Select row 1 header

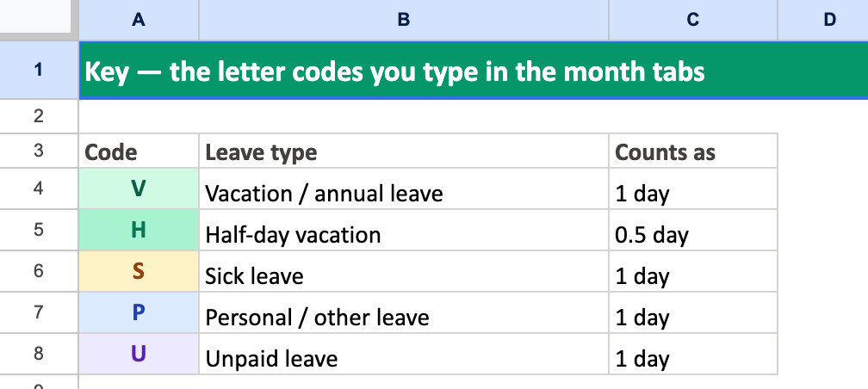(39, 71)
